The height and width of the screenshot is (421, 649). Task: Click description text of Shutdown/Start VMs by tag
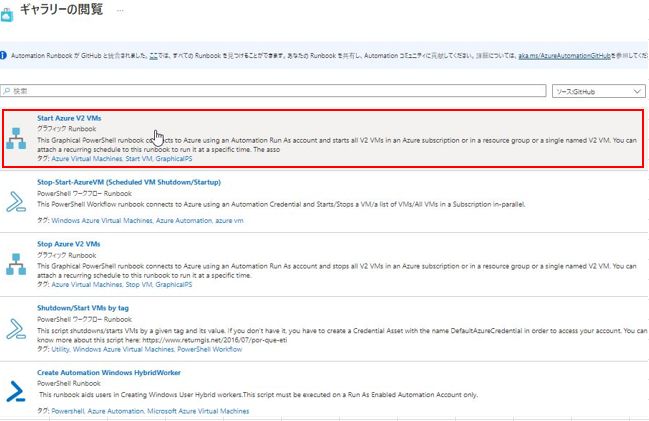pyautogui.click(x=342, y=335)
